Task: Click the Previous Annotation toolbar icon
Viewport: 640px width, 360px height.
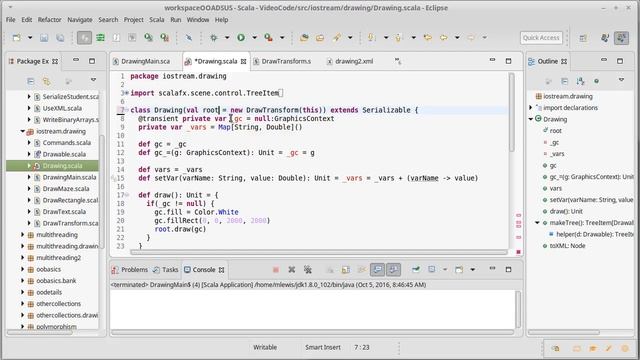Action: 399,38
